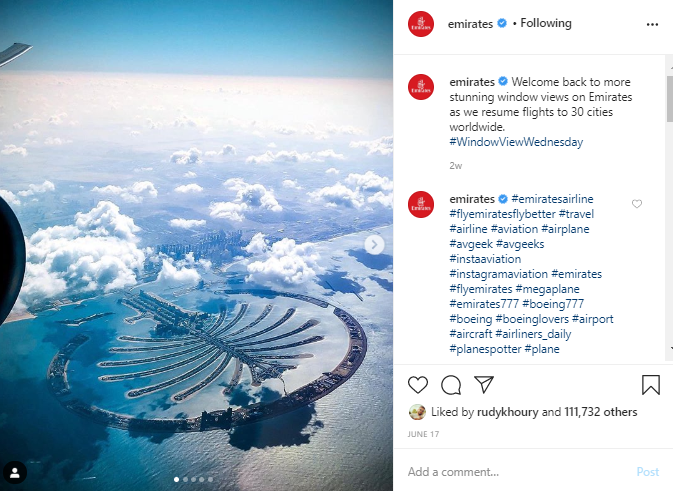673x491 pixels.
Task: Jump to second carousel dot
Action: [185, 479]
